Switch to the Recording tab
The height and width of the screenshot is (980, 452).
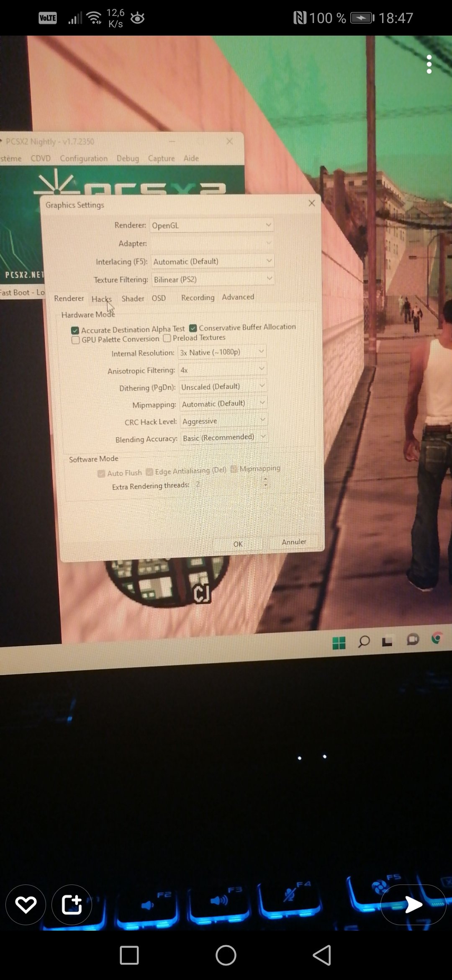[198, 297]
